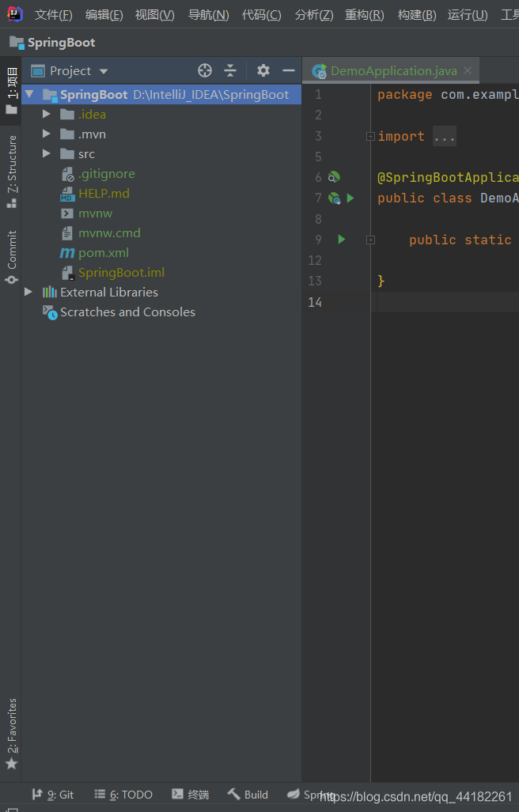Click the Collapse All icon in Project panel
This screenshot has height=812, width=519.
pos(230,70)
